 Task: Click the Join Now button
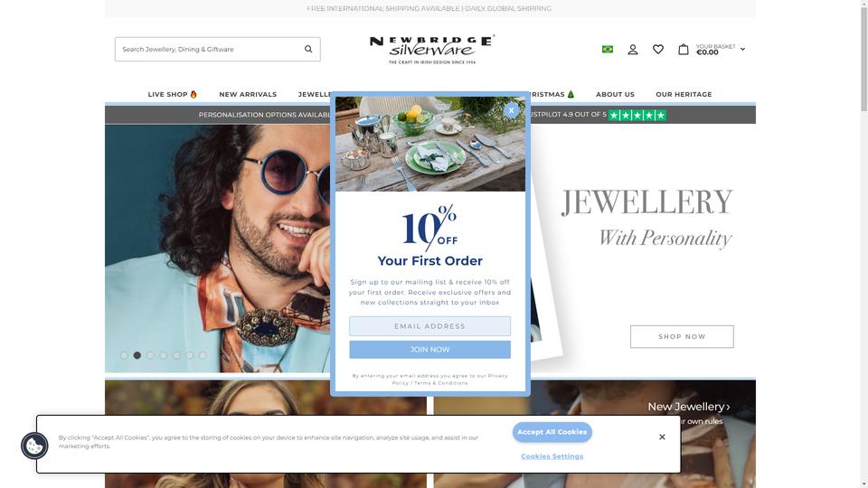[x=430, y=350]
